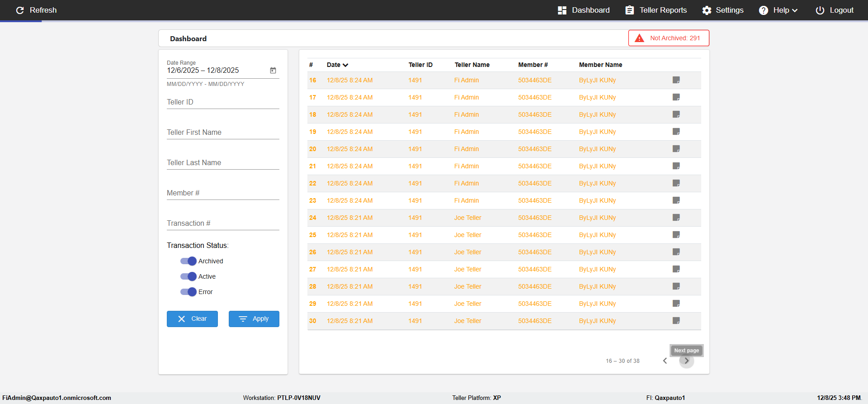Open note icon for row 28
The image size is (868, 404).
[676, 286]
